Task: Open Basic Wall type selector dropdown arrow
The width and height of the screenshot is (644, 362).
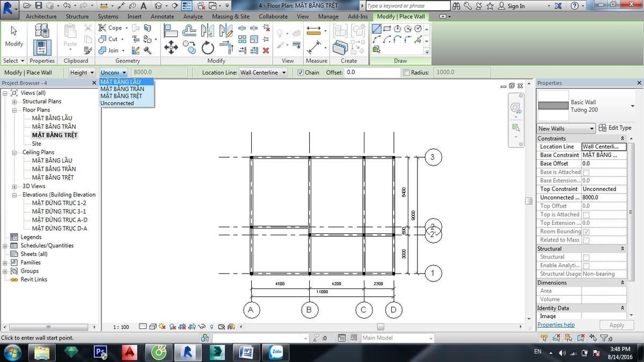Action: (632, 106)
